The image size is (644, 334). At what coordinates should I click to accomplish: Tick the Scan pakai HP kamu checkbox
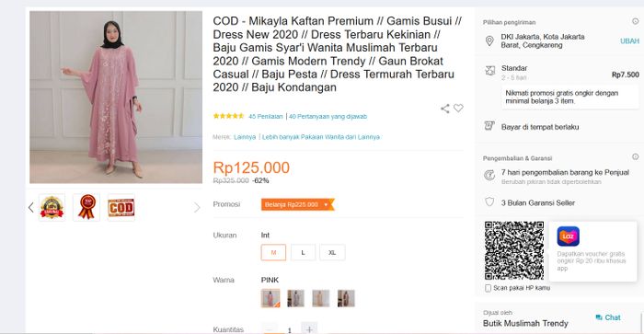[x=488, y=288]
